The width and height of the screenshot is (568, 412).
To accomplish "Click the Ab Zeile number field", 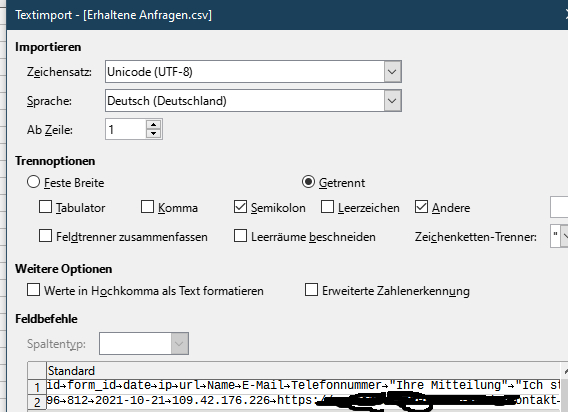I will point(126,129).
